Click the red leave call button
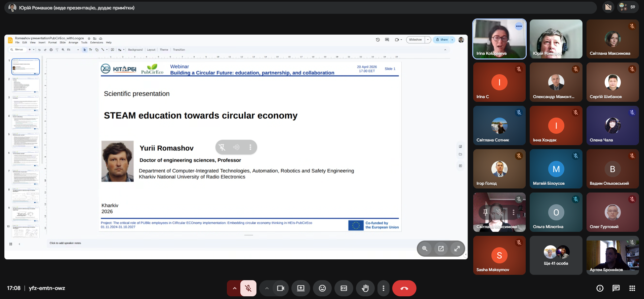 pos(404,288)
